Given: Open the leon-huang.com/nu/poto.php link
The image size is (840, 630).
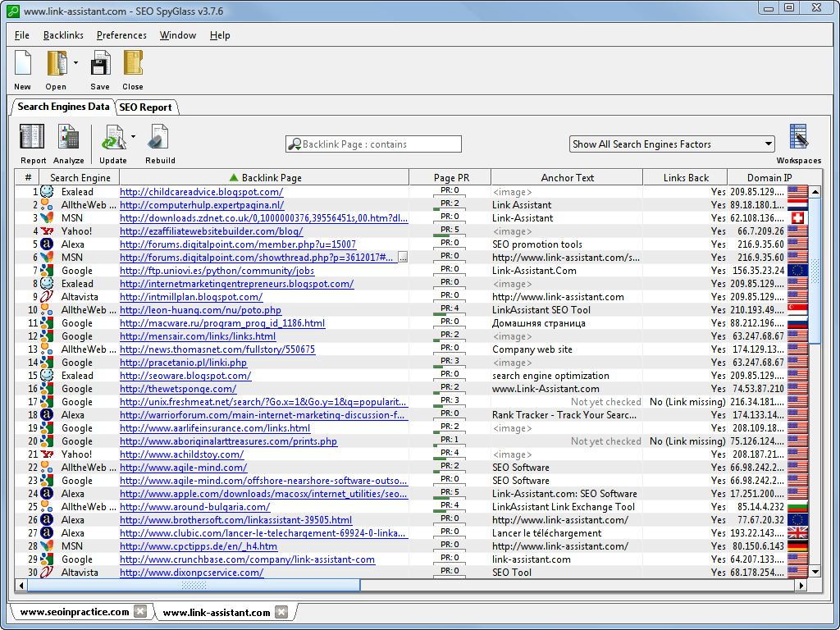Looking at the screenshot, I should (200, 309).
